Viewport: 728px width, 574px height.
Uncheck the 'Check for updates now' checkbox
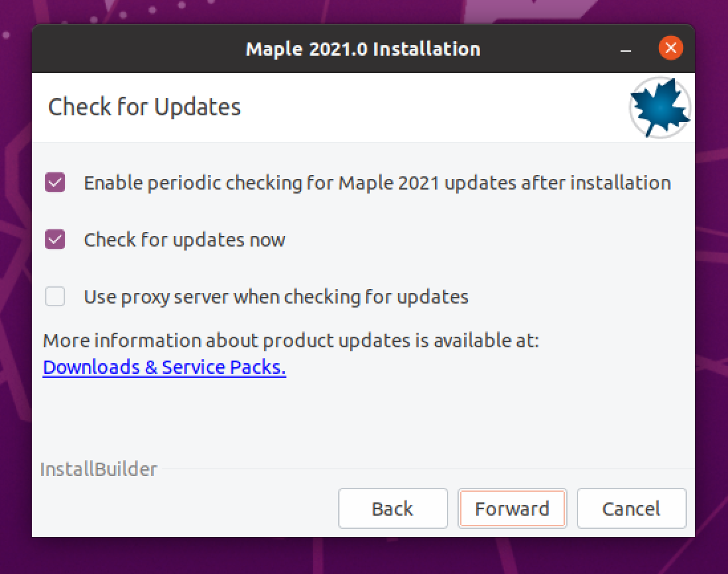[55, 239]
